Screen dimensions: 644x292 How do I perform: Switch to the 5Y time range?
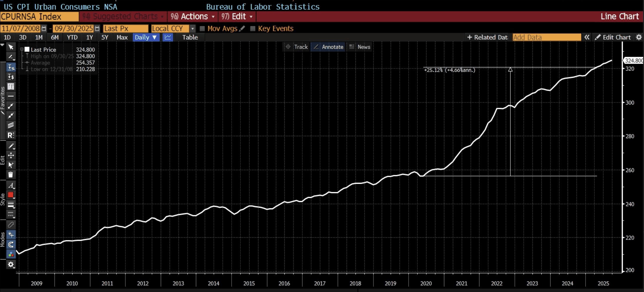(x=105, y=37)
